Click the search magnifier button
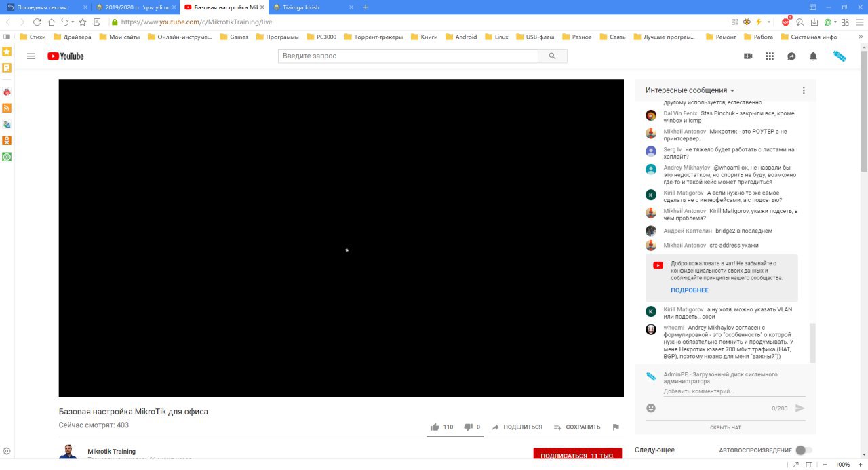Screen dimensions: 868x470 click(x=552, y=56)
